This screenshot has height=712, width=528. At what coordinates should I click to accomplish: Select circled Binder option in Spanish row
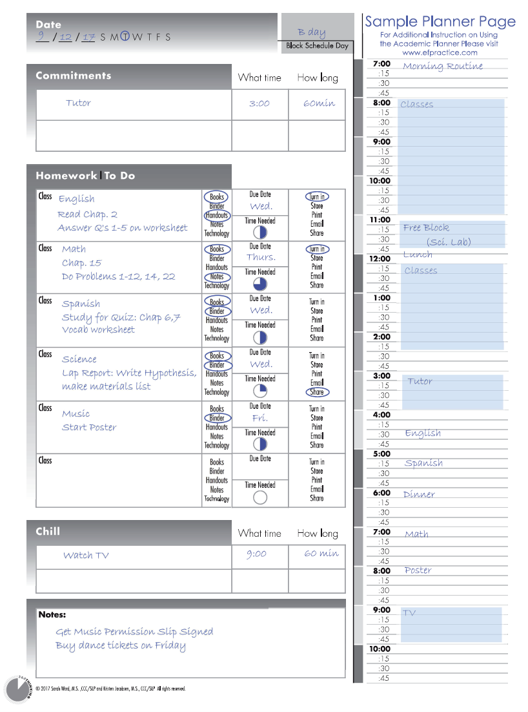tap(217, 311)
